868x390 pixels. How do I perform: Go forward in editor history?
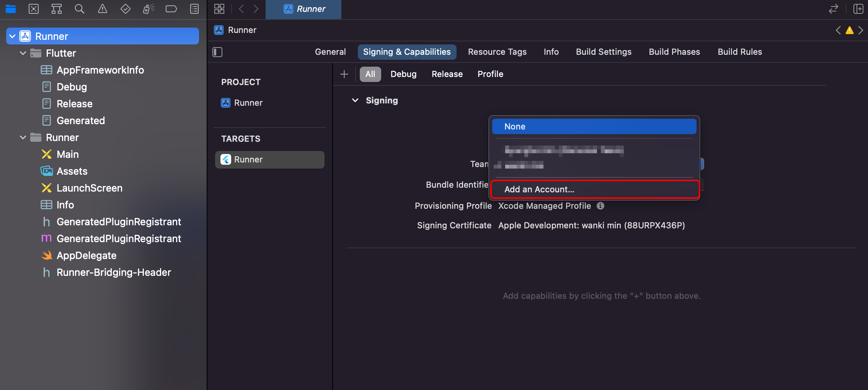[256, 9]
